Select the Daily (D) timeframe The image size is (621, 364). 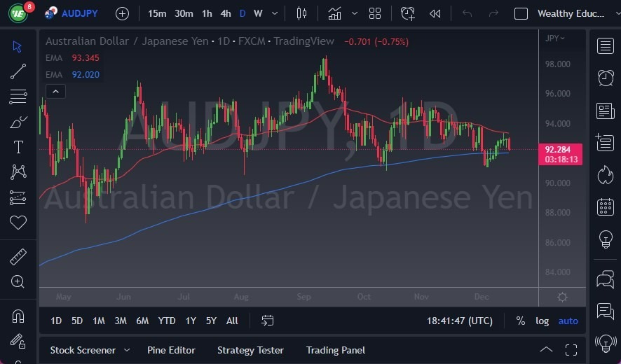243,14
